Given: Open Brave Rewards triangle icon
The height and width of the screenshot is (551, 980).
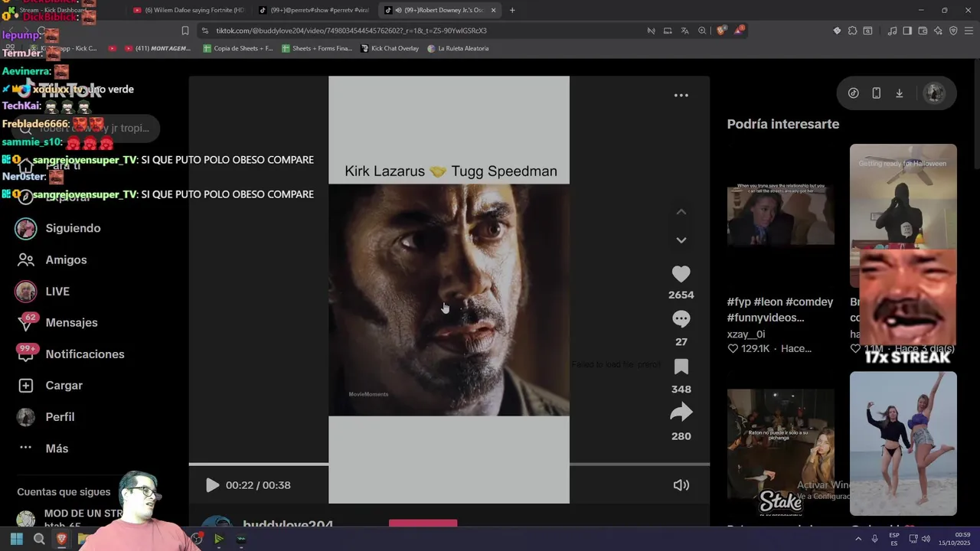Looking at the screenshot, I should click(739, 31).
